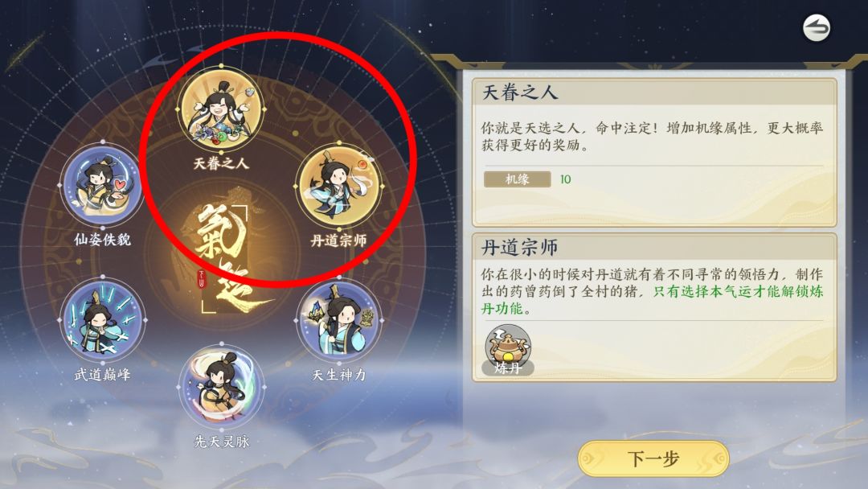Screen dimensions: 868x489
Task: Pick the 天生神力 character portrait
Action: click(339, 320)
